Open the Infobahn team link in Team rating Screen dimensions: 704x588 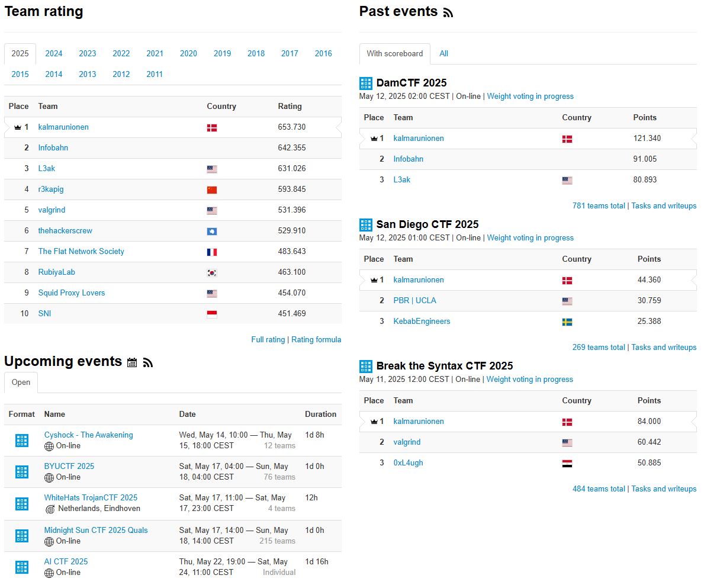[x=53, y=147]
